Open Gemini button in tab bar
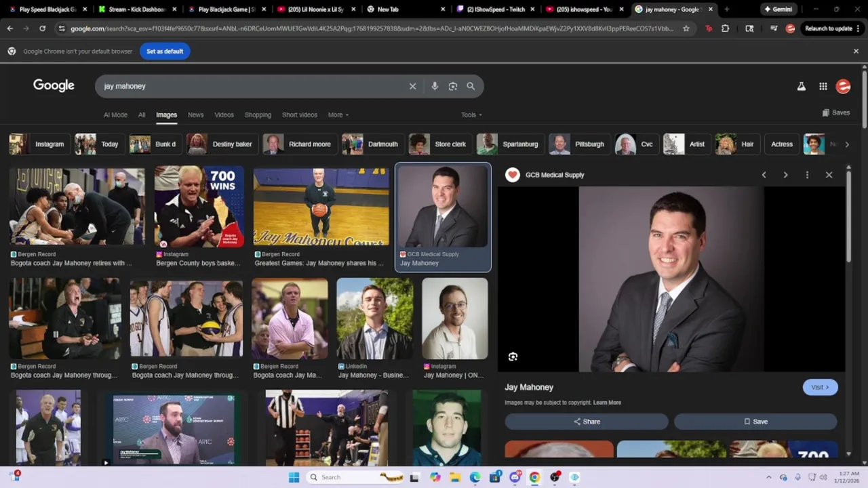Image resolution: width=868 pixels, height=488 pixels. point(777,9)
